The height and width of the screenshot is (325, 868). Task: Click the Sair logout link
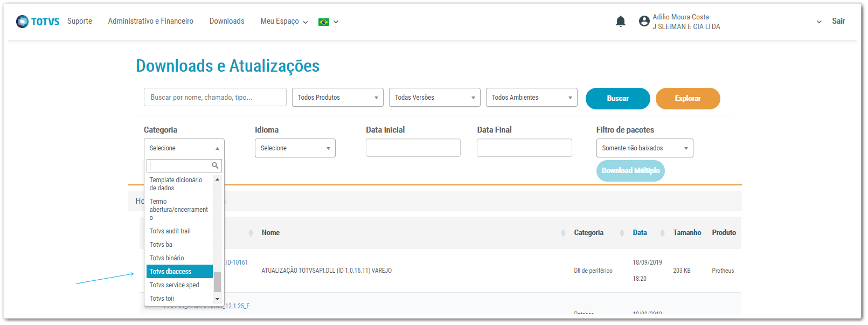838,21
